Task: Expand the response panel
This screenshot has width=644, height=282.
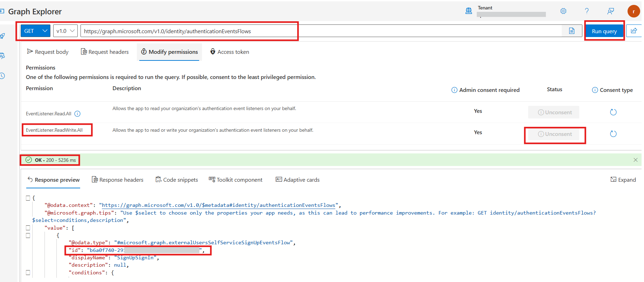Action: pyautogui.click(x=623, y=180)
